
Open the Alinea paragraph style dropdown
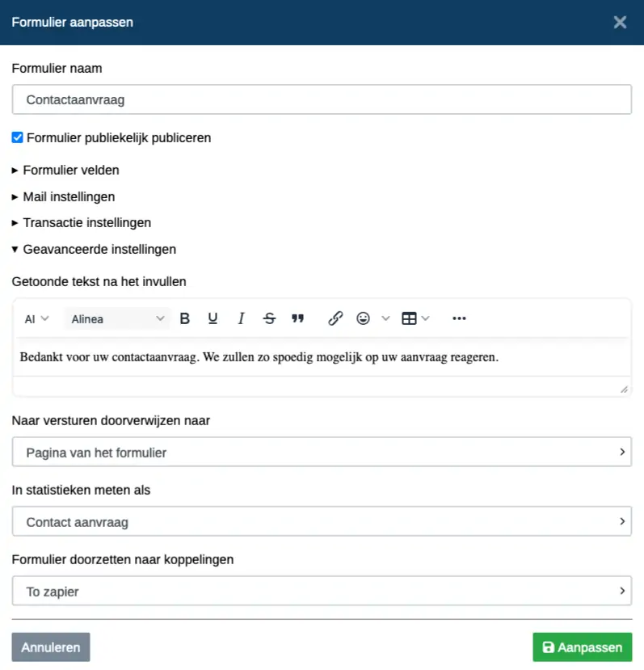click(117, 318)
